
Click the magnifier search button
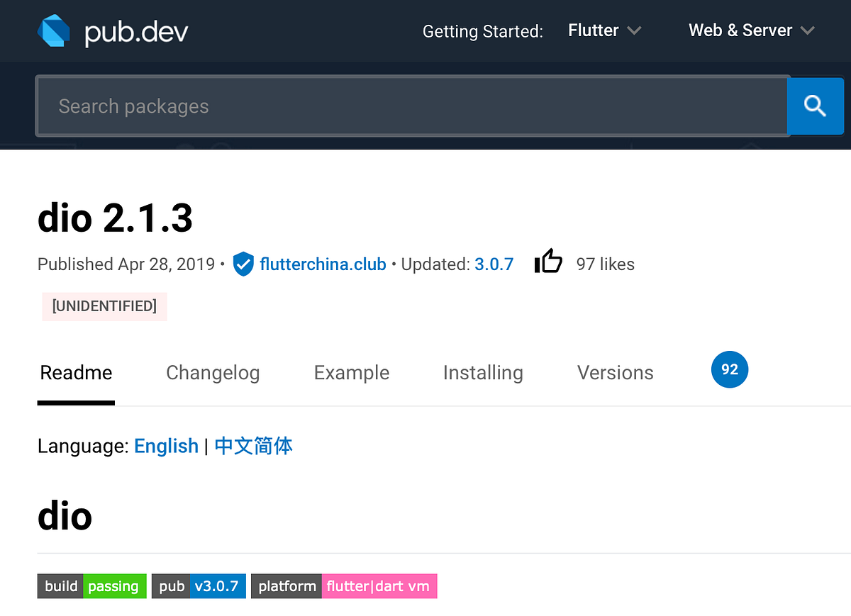tap(816, 106)
